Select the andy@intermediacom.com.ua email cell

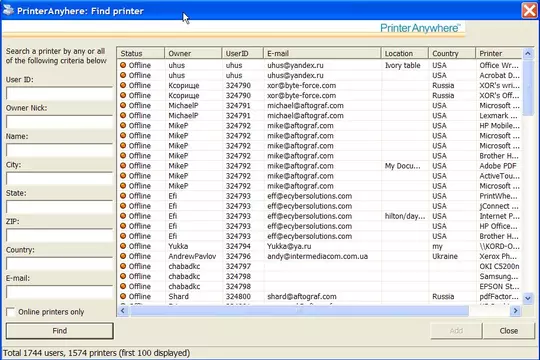click(x=317, y=256)
